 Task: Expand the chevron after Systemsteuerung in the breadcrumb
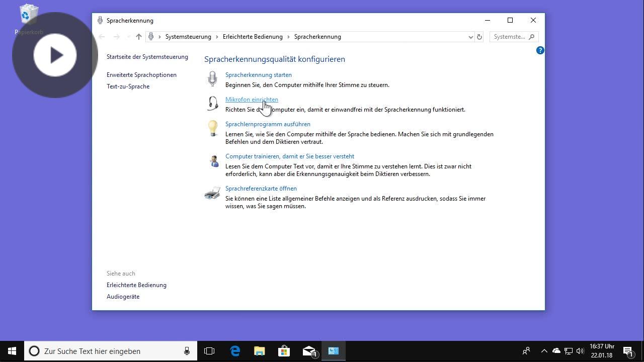217,37
